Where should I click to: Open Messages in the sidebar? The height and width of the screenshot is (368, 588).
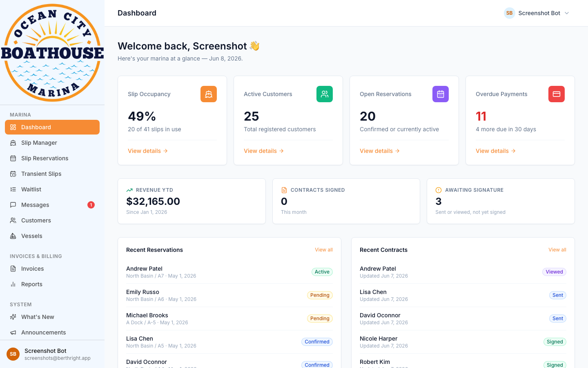pos(52,205)
